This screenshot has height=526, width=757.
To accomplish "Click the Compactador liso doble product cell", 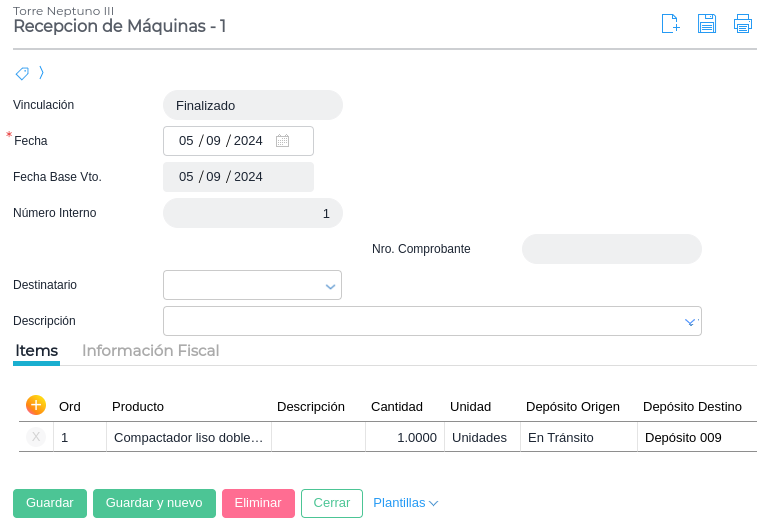I will pyautogui.click(x=188, y=437).
